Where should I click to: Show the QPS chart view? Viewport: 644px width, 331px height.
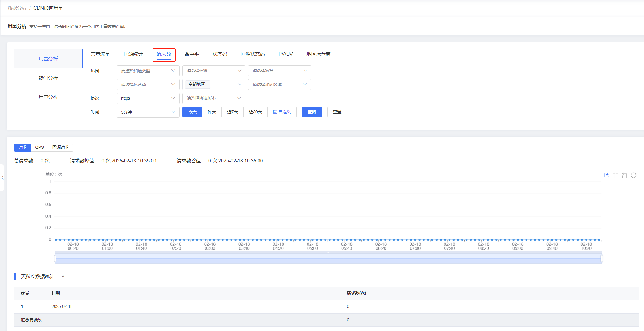coord(40,148)
